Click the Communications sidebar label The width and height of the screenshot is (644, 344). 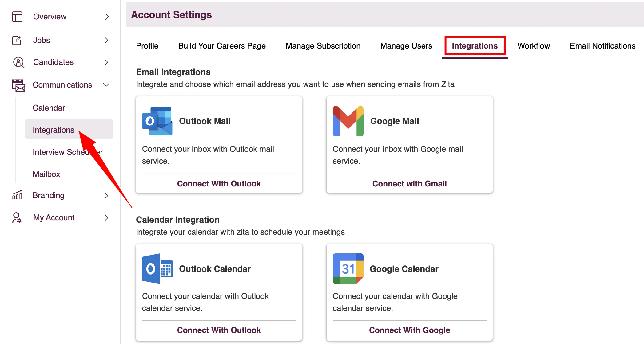(62, 85)
